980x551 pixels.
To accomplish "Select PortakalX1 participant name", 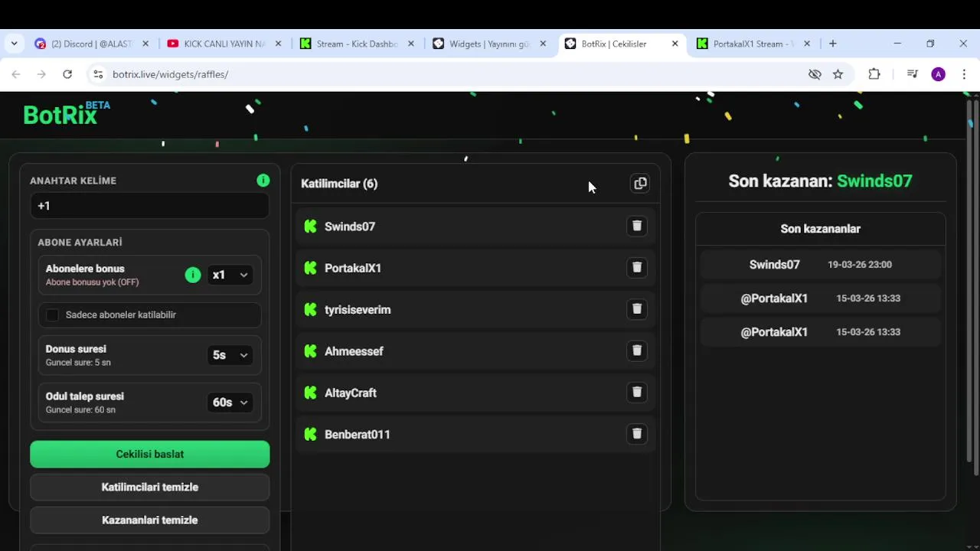I will click(353, 268).
